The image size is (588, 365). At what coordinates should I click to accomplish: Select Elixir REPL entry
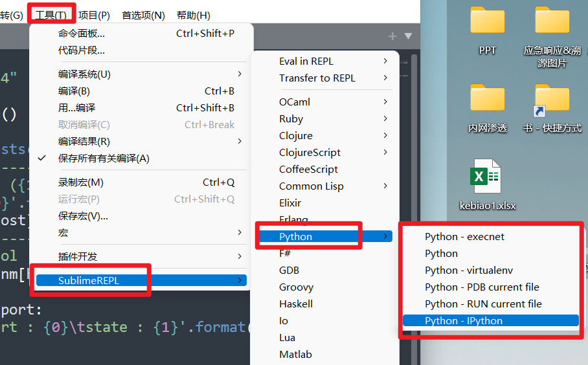point(324,203)
